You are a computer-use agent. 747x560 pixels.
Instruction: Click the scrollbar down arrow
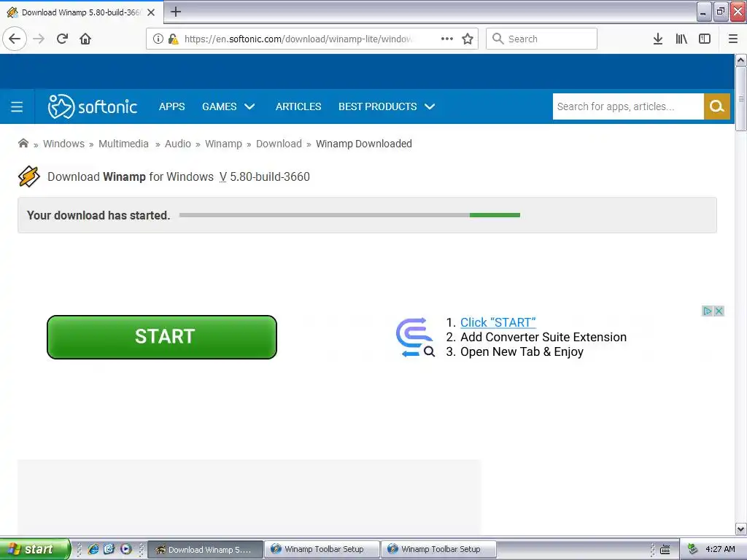point(740,529)
